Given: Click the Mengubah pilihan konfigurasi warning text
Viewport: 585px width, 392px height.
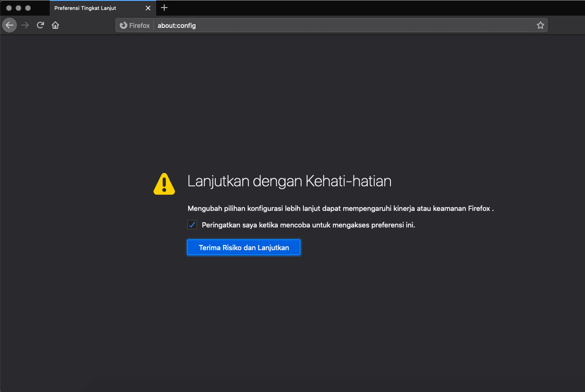Looking at the screenshot, I should [341, 208].
